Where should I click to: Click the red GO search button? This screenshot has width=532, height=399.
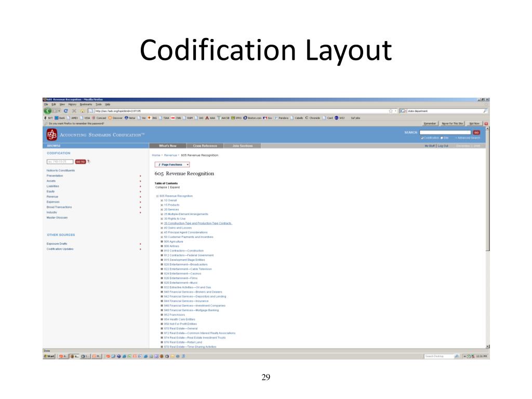pos(476,132)
